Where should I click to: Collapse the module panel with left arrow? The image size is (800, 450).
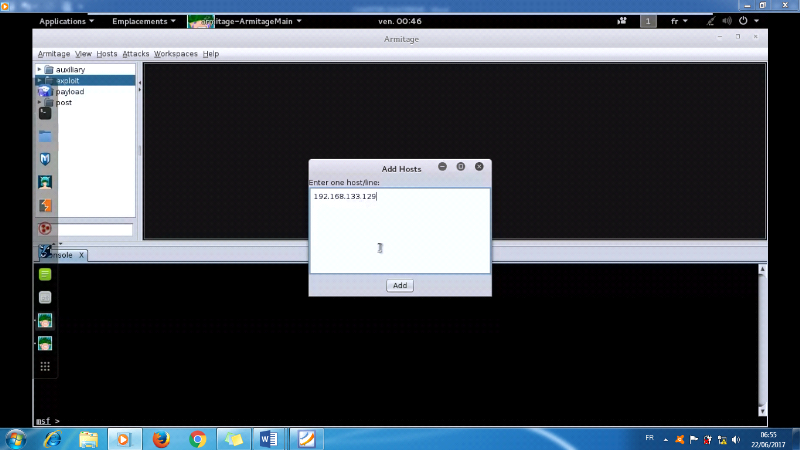[x=140, y=82]
